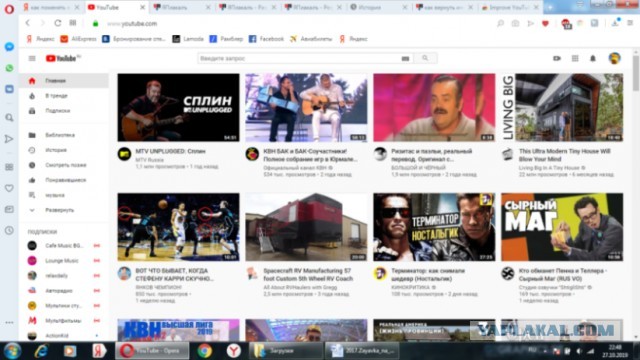This screenshot has height=360, width=640.
Task: Open the MTV Unplugged Сплин video thumbnail
Action: coord(178,107)
